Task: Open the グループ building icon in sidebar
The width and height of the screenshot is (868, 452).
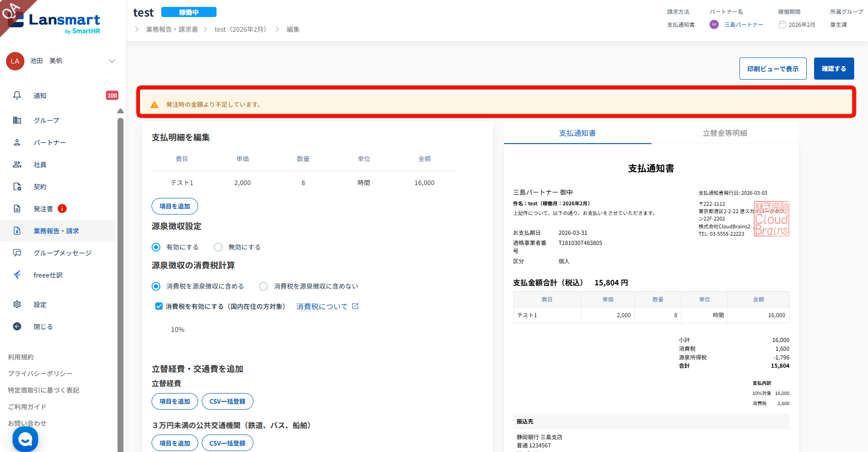Action: click(x=17, y=120)
